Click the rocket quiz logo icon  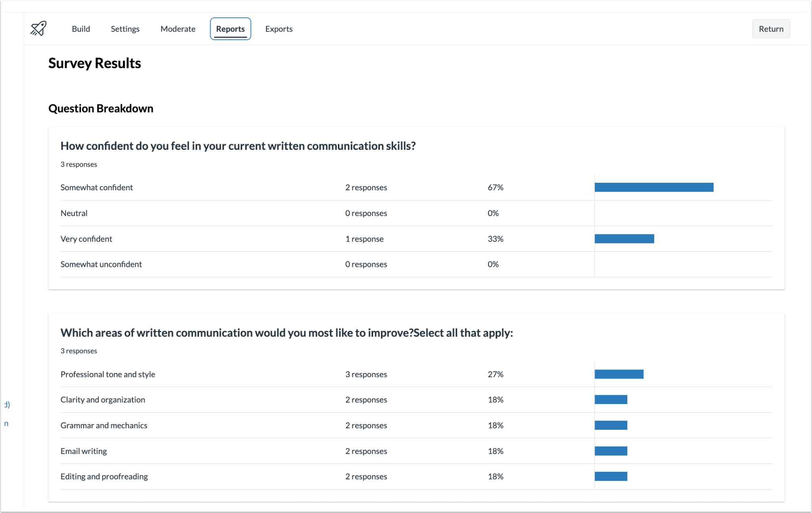38,28
